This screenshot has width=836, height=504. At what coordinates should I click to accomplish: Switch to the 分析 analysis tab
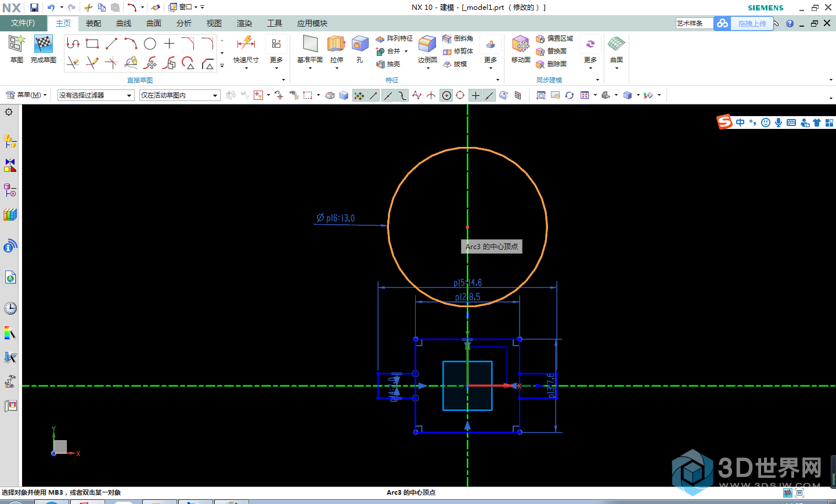[184, 23]
